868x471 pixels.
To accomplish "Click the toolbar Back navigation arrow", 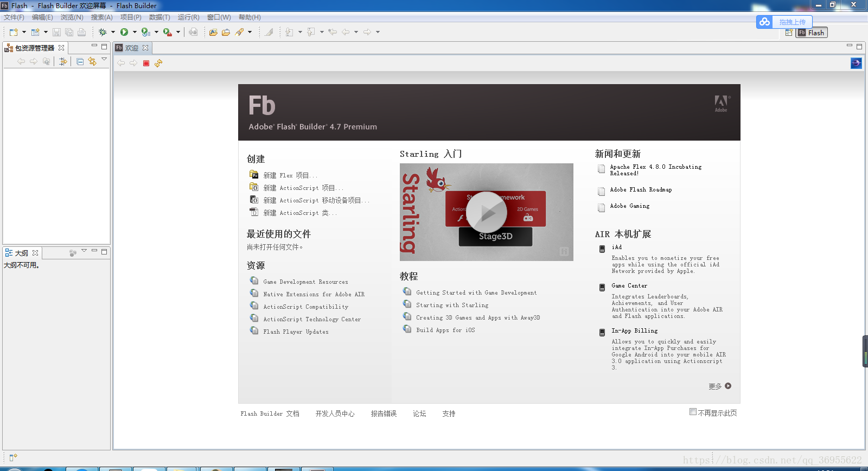I will click(x=346, y=32).
